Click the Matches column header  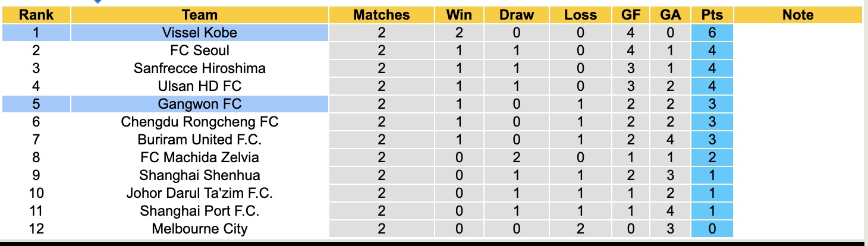click(381, 15)
